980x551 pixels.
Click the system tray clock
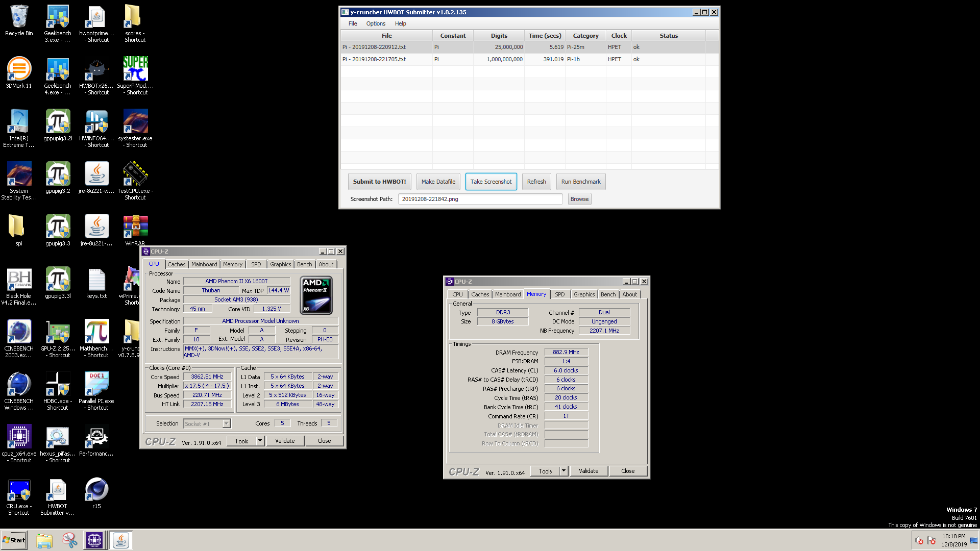[x=954, y=540]
